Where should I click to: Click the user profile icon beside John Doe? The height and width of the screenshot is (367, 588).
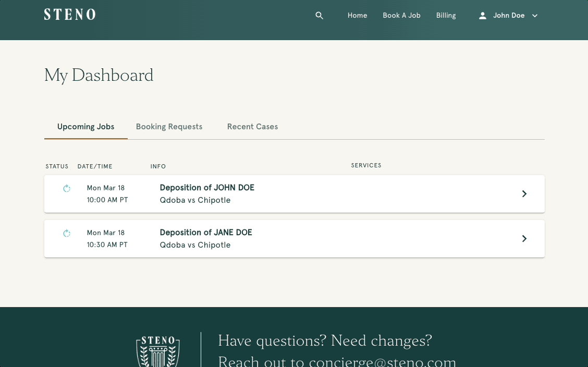coord(483,16)
